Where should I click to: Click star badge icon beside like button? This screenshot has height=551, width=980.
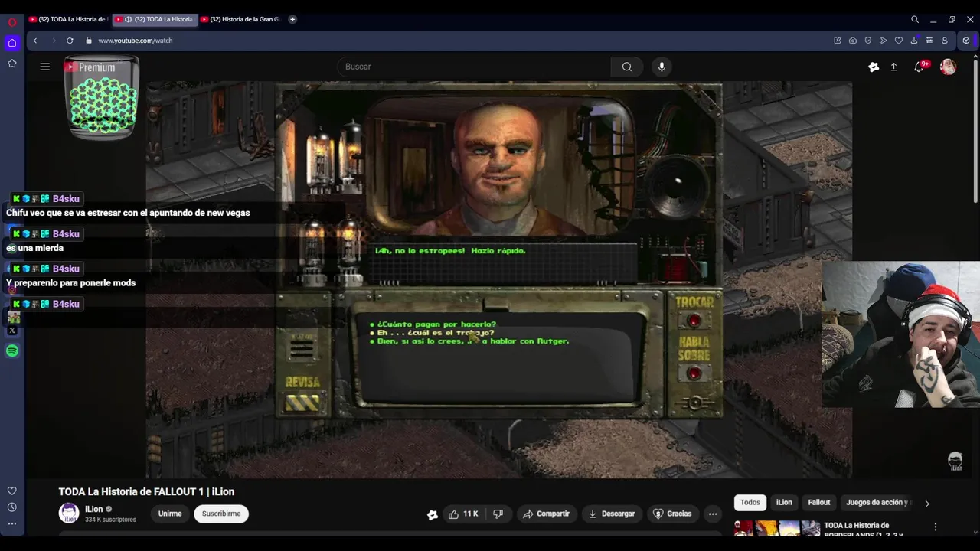click(433, 514)
